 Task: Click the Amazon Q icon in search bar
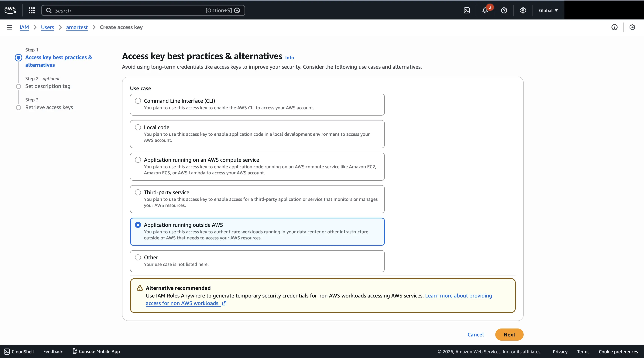[x=237, y=11]
